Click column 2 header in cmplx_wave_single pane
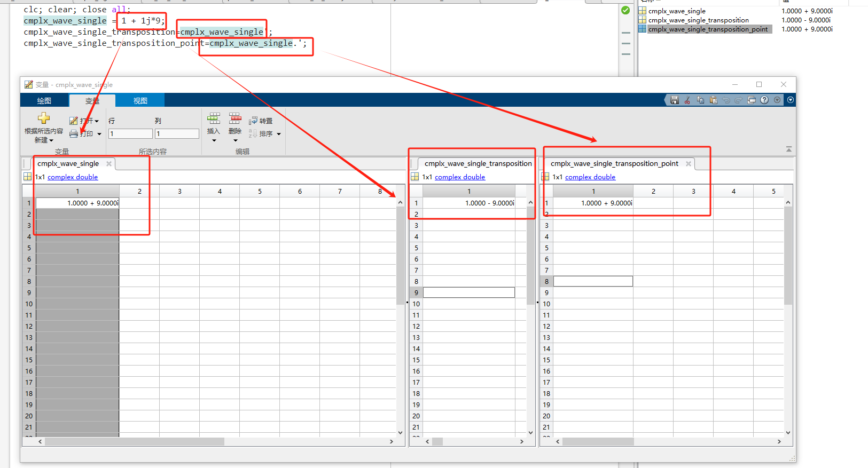 [139, 191]
